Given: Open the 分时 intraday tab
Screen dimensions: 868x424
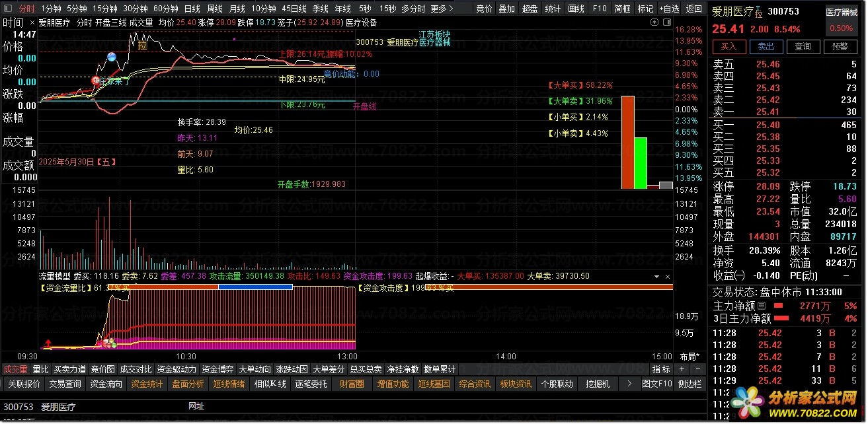Looking at the screenshot, I should pyautogui.click(x=26, y=9).
